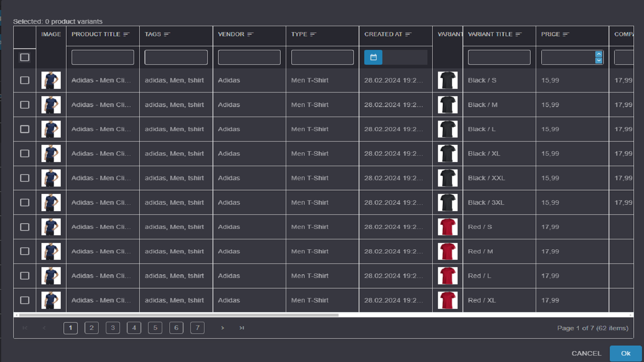Increment the Price filter with the up stepper
The width and height of the screenshot is (644, 362).
599,54
